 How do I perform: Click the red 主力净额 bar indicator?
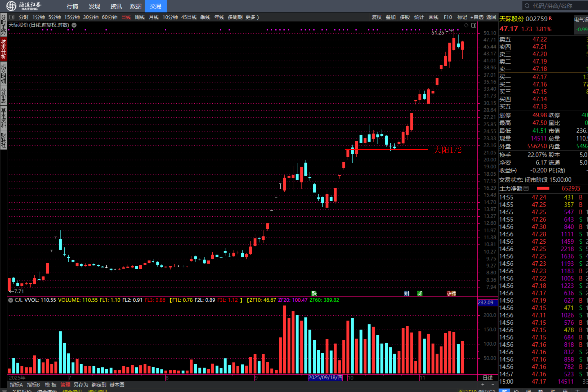click(543, 188)
